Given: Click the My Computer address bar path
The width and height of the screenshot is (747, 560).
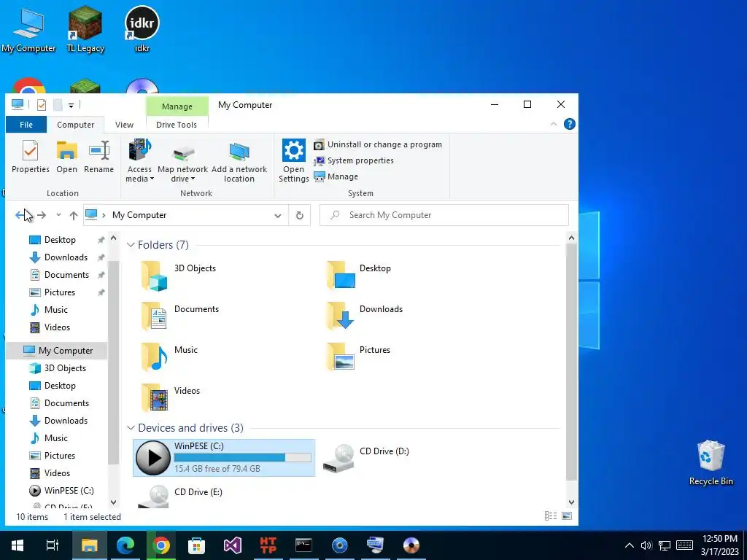Looking at the screenshot, I should coord(139,215).
